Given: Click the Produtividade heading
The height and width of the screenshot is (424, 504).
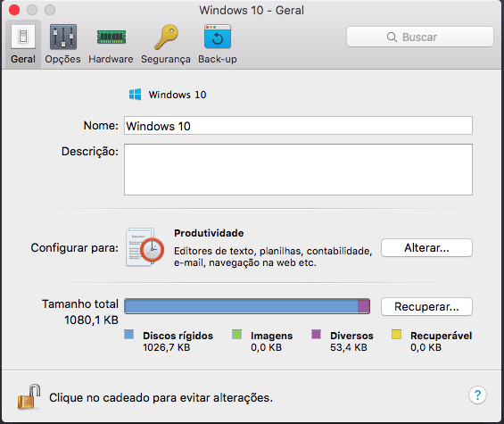Looking at the screenshot, I should (x=209, y=233).
